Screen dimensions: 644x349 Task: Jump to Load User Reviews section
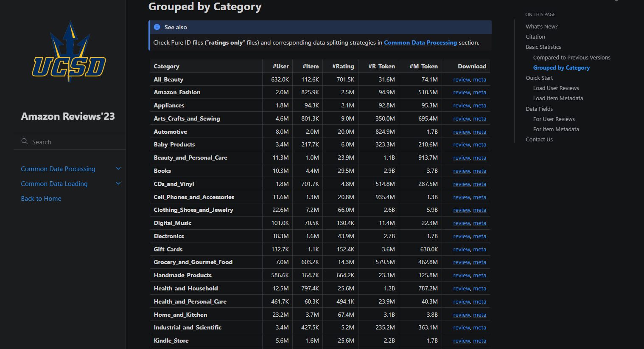point(556,88)
